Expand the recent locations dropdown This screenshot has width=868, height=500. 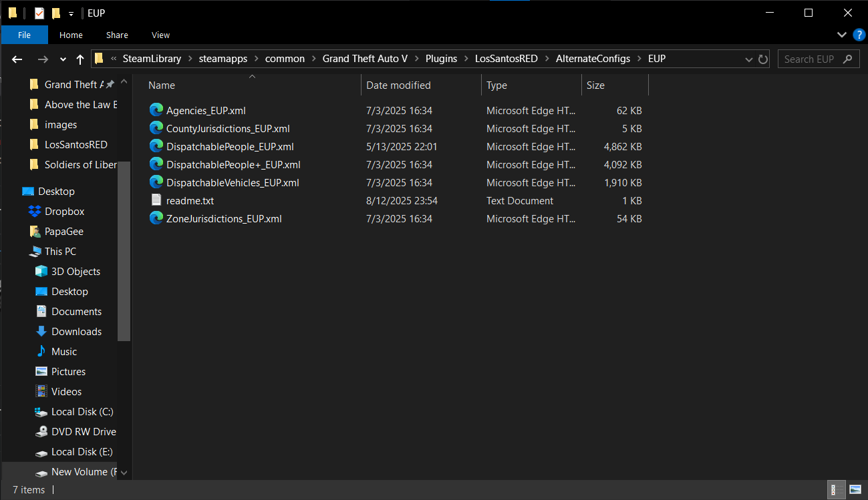(63, 59)
